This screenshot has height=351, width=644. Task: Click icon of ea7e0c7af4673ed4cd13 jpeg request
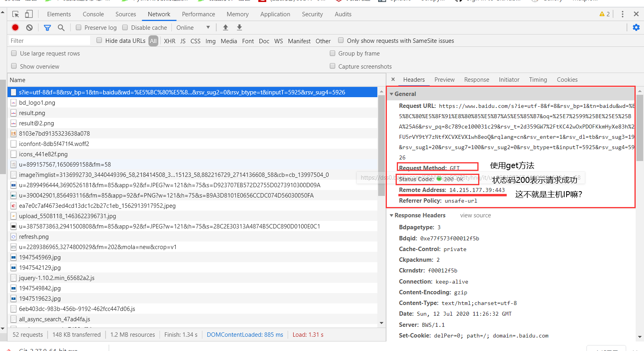(13, 206)
